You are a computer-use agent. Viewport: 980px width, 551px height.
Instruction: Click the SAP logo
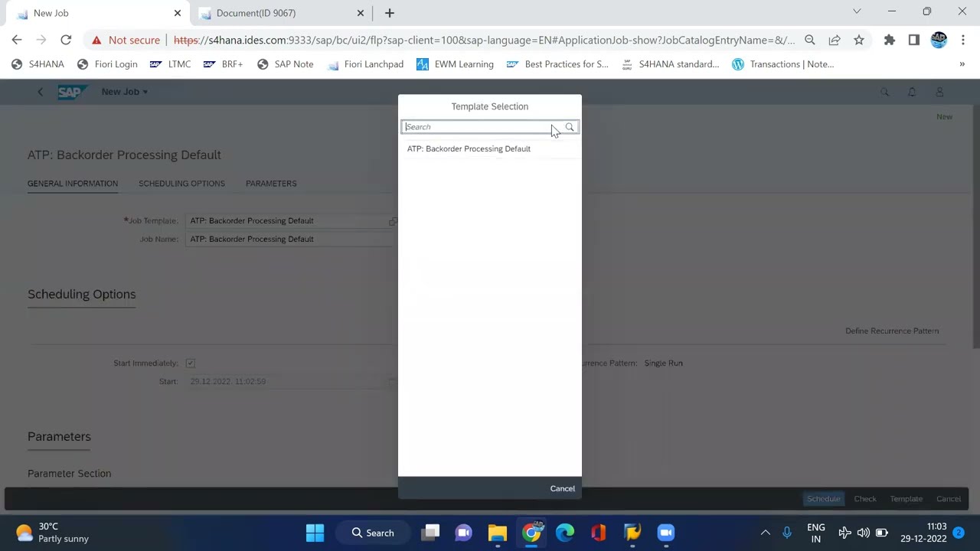coord(72,92)
